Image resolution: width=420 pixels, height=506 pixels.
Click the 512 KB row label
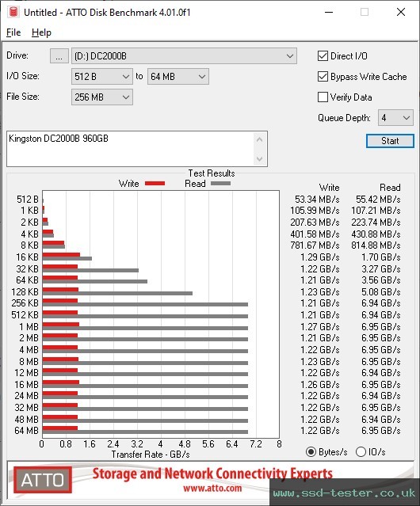[25, 315]
